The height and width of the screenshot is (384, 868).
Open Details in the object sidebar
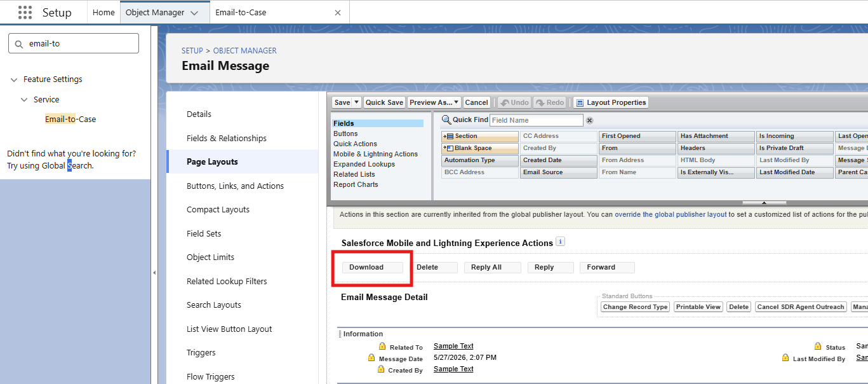tap(199, 114)
